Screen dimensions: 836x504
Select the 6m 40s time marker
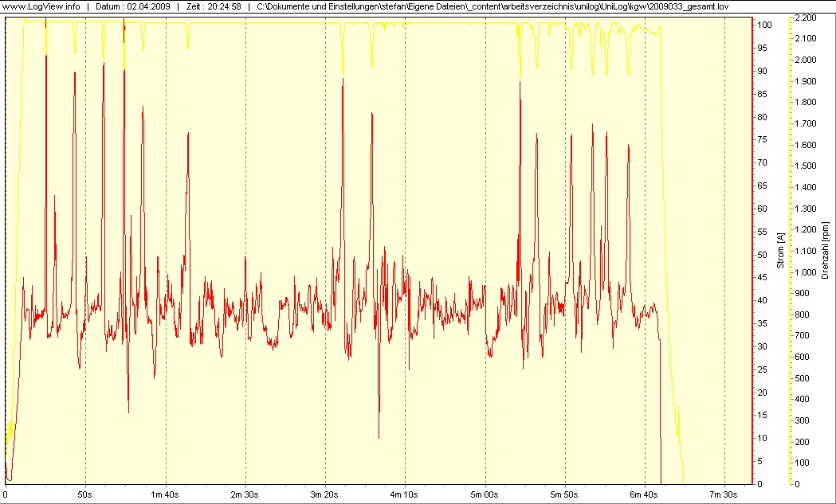click(x=644, y=494)
